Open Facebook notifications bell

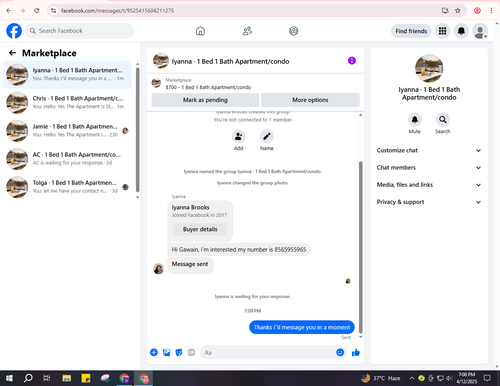(x=461, y=31)
